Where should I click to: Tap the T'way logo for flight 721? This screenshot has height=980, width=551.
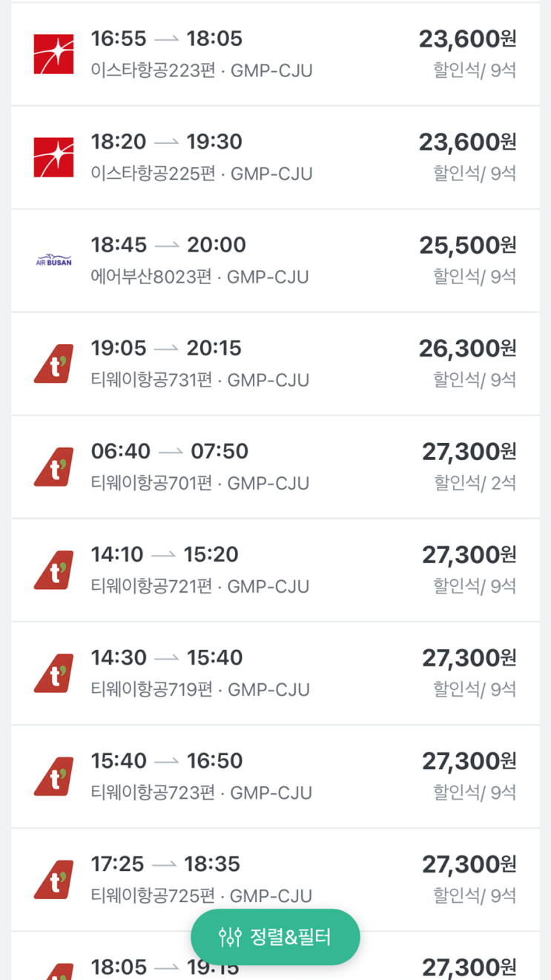pyautogui.click(x=53, y=570)
